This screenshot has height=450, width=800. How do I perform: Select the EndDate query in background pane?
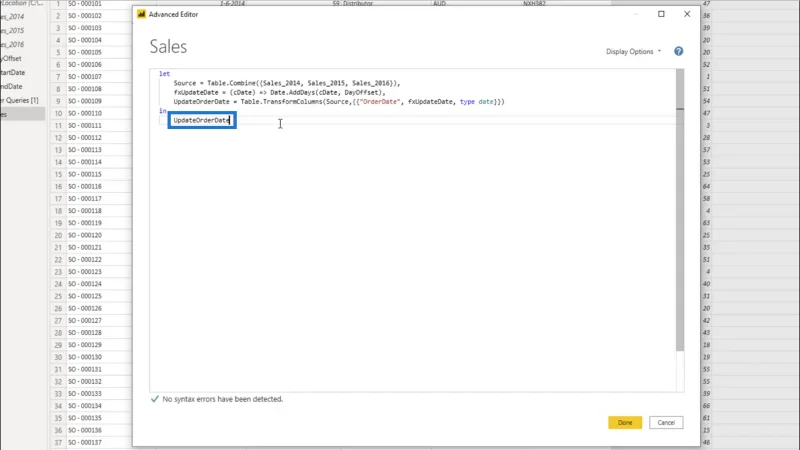[x=11, y=86]
